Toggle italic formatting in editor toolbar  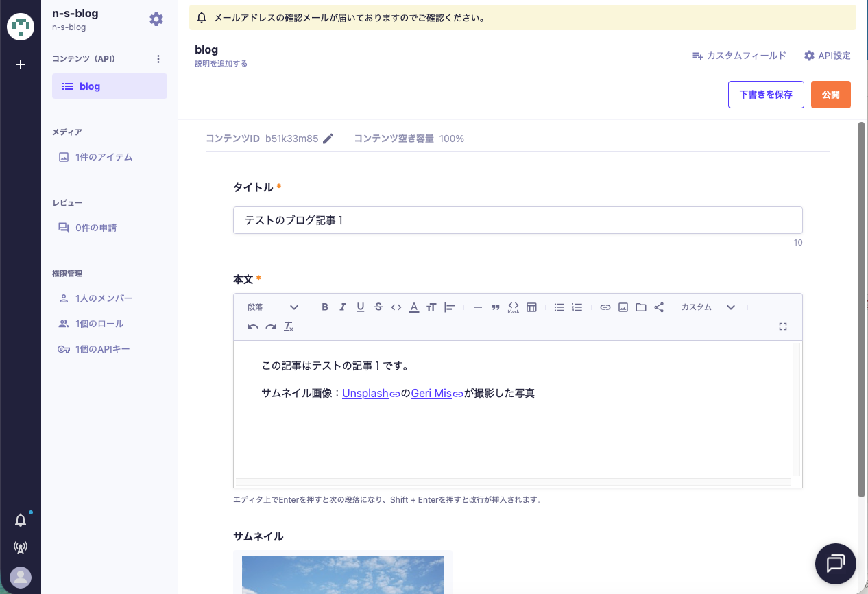coord(343,307)
